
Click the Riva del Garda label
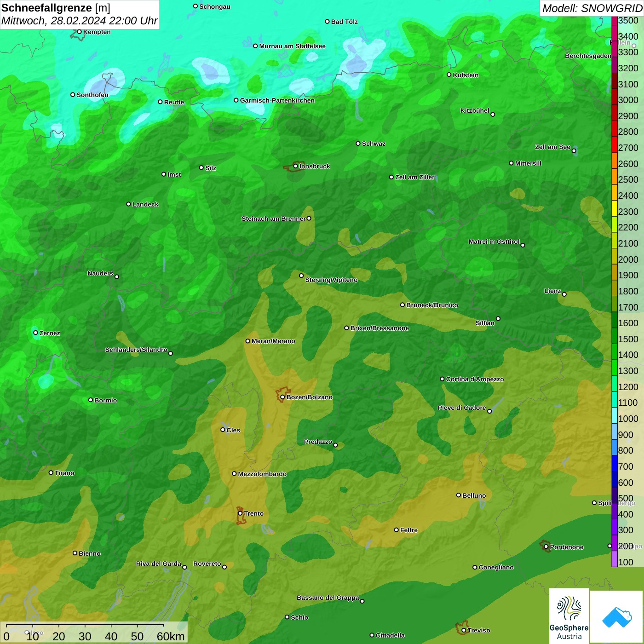coord(159,563)
